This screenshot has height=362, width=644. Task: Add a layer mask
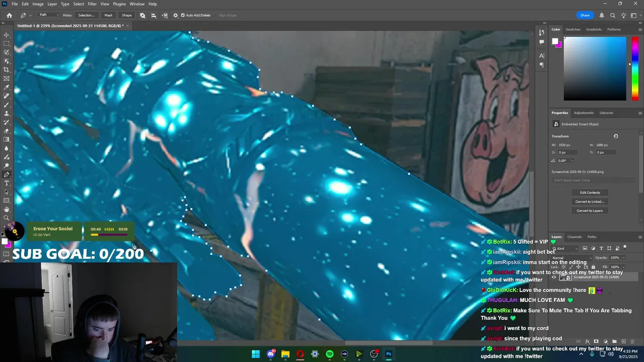pos(596,341)
